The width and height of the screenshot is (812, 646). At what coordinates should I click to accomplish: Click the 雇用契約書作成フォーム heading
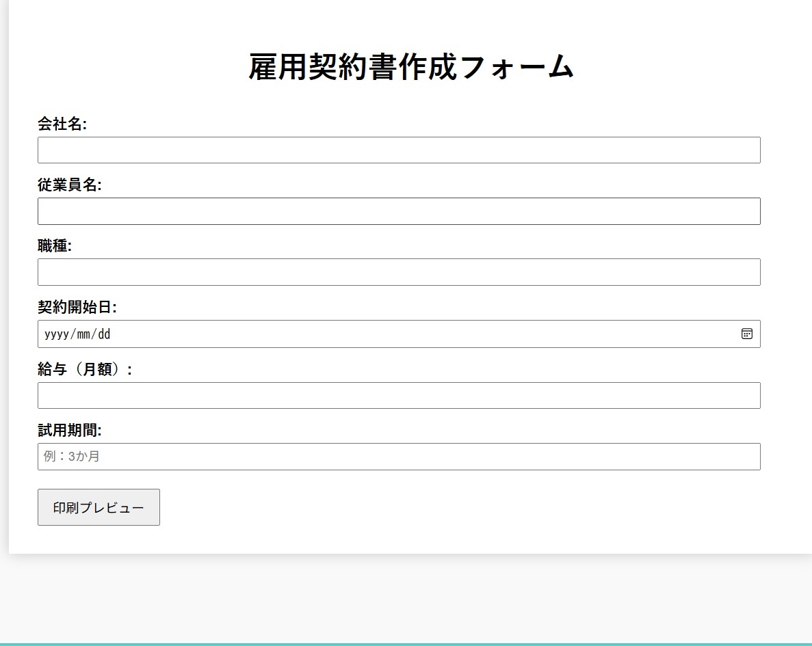(410, 67)
